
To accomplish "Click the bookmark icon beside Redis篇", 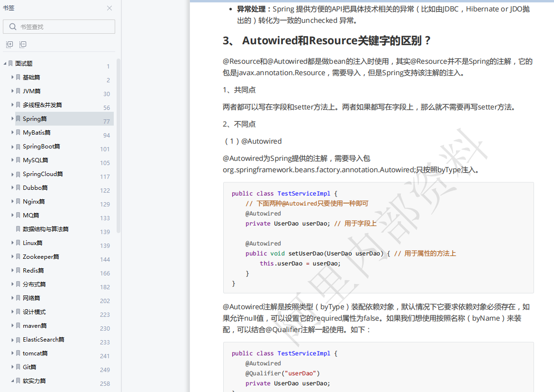I will 18,270.
